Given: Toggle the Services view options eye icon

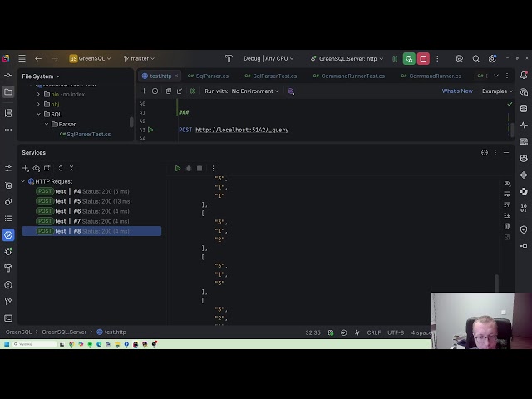Looking at the screenshot, I should [37, 168].
